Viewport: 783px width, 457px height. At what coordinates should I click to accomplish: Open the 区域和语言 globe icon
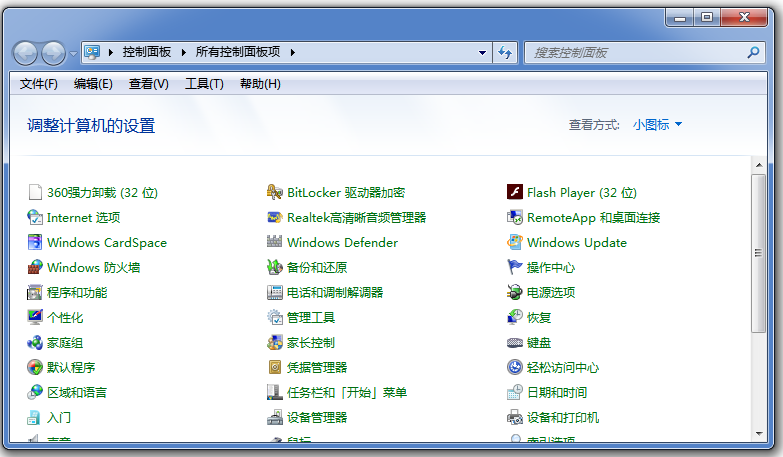35,393
